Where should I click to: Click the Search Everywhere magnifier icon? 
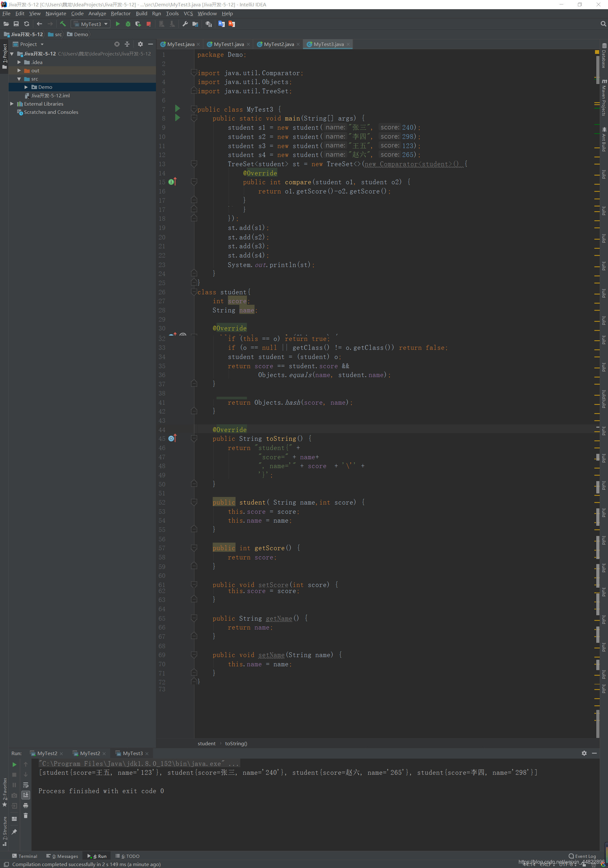603,24
